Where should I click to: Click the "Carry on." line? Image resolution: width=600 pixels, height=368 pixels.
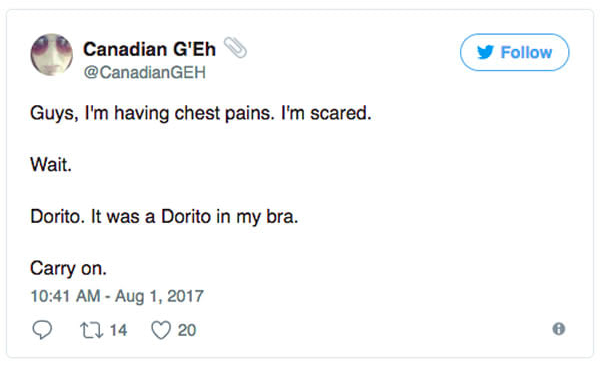[68, 268]
